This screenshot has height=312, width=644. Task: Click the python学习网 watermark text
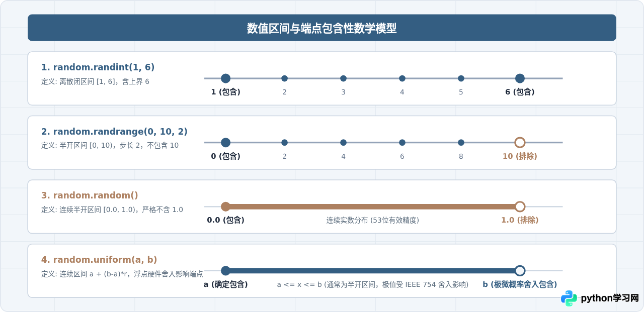pyautogui.click(x=610, y=298)
